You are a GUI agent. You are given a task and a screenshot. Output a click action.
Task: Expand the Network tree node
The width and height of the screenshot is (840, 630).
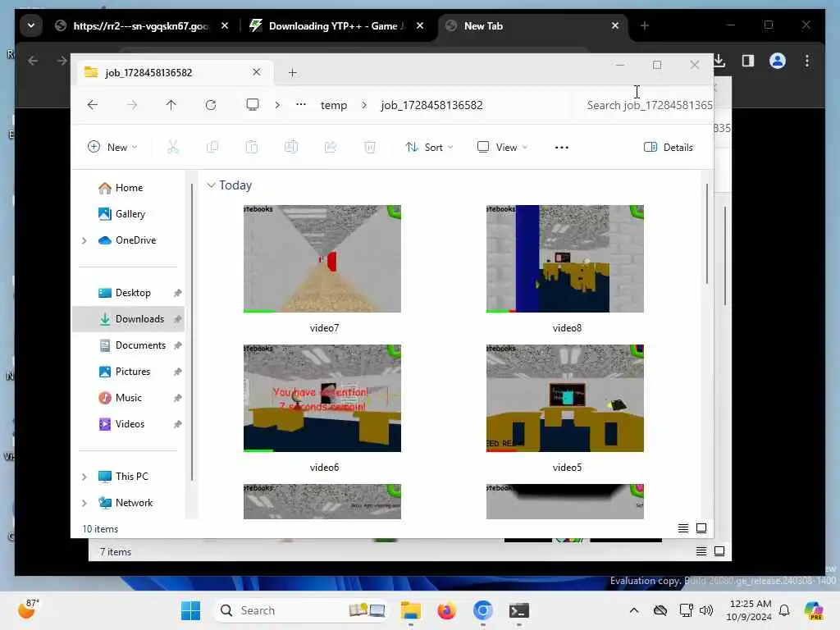tap(84, 503)
